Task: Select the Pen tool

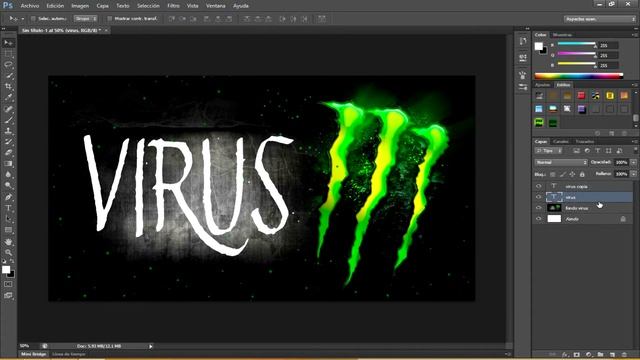Action: [x=8, y=197]
